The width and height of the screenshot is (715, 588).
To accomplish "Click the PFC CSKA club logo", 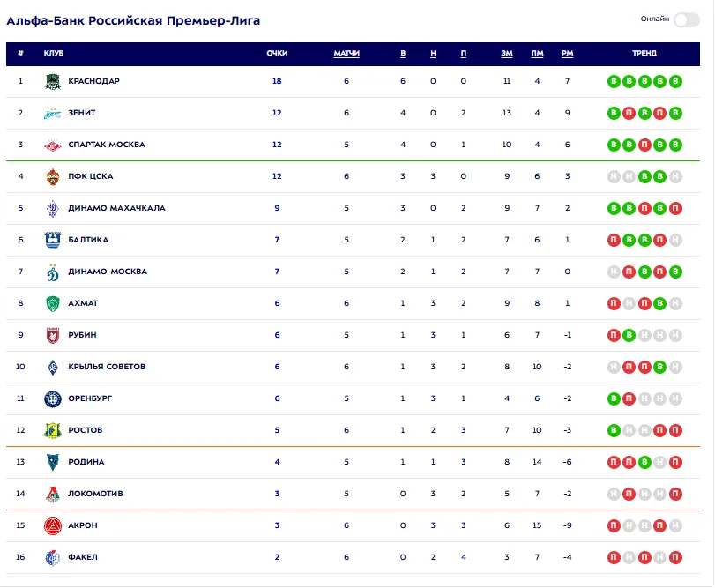I will (53, 177).
